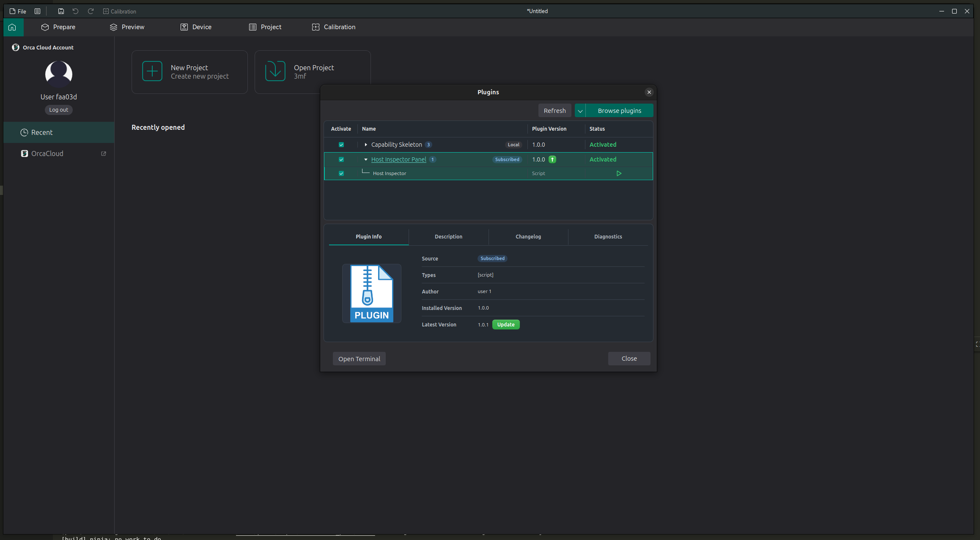Viewport: 980px width, 540px height.
Task: Click the New Project card text
Action: (200, 72)
